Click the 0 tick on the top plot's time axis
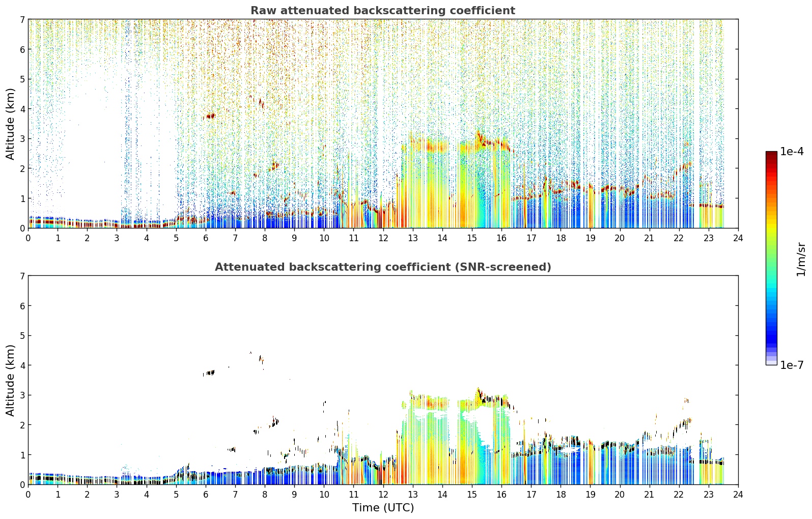Image resolution: width=812 pixels, height=519 pixels. (28, 238)
